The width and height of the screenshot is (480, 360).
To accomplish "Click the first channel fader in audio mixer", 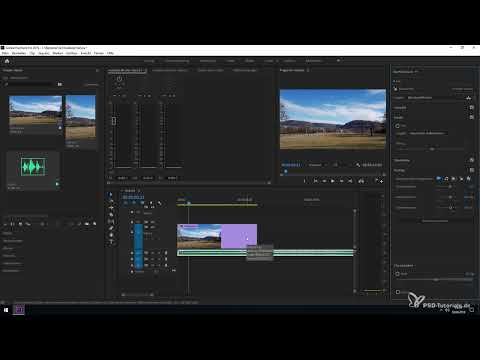I will tap(114, 121).
